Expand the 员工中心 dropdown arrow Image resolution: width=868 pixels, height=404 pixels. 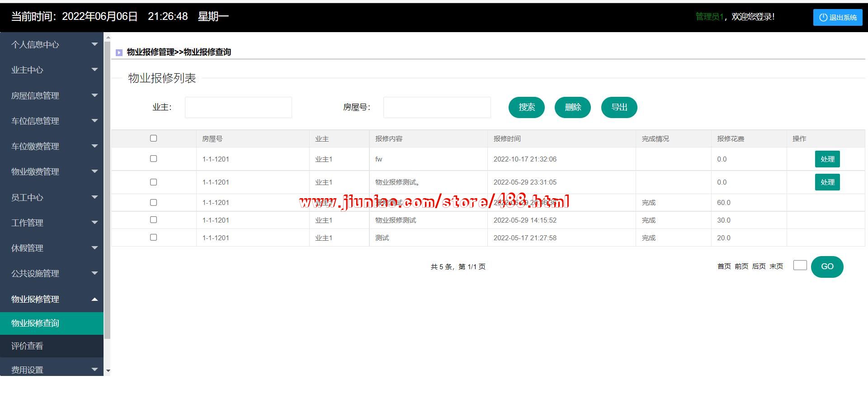pos(94,197)
